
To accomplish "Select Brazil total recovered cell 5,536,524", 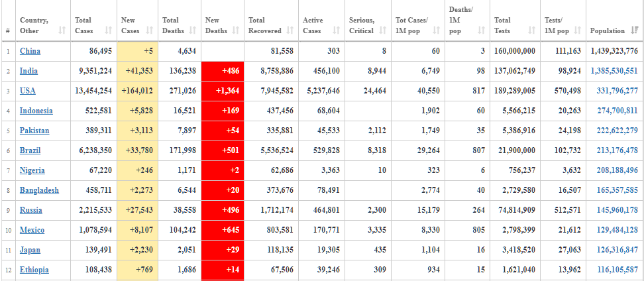I will 271,150.
